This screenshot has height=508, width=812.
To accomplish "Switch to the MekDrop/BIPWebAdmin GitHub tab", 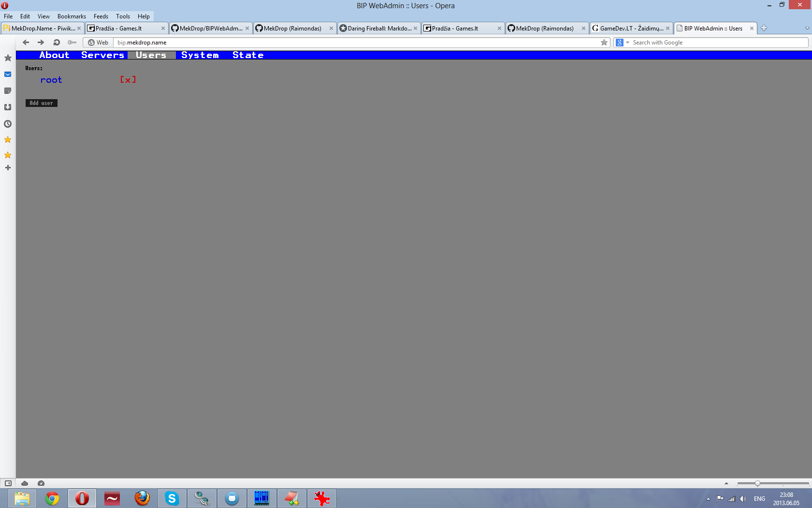I will [211, 28].
